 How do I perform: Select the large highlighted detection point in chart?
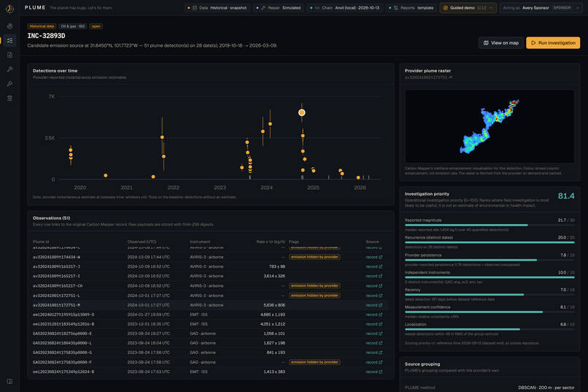(301, 112)
